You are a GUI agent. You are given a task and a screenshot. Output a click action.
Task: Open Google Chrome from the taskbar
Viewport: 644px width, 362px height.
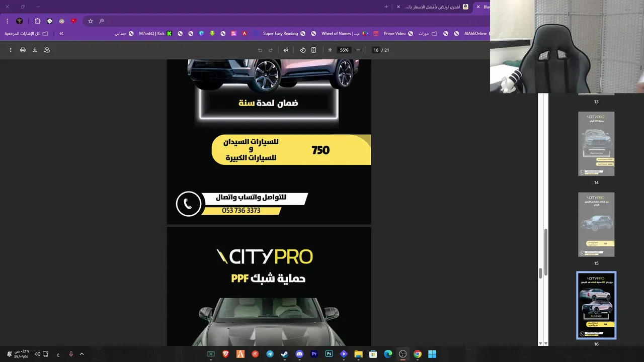tap(418, 354)
